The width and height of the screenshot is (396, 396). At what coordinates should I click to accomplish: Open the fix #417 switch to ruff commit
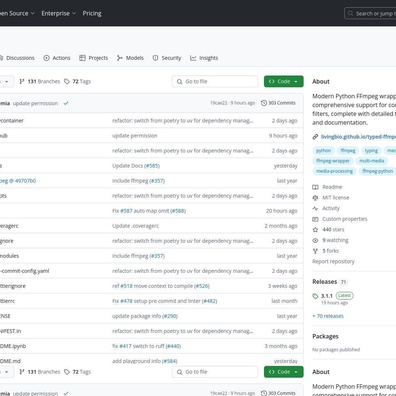click(146, 346)
